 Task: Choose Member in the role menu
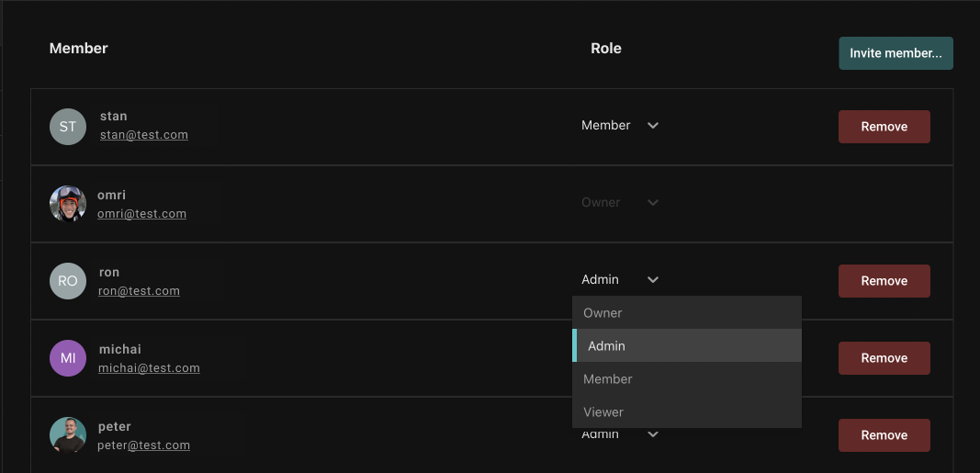pos(686,379)
